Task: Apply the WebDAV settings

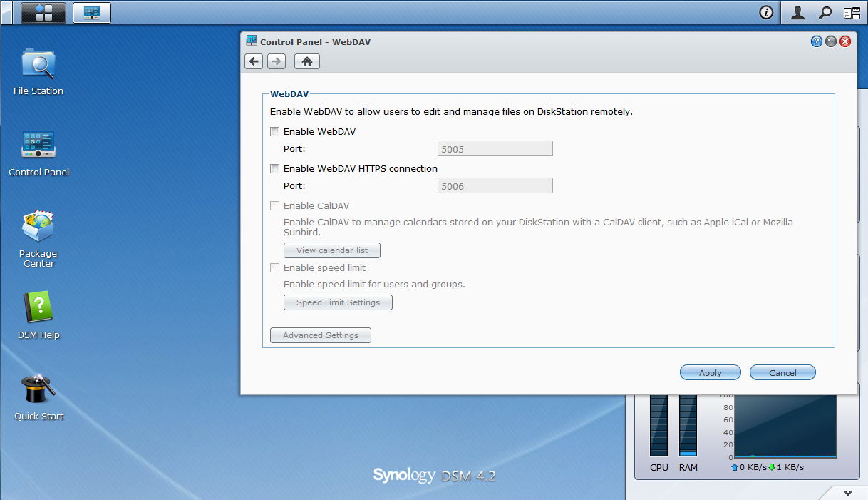Action: pos(711,372)
